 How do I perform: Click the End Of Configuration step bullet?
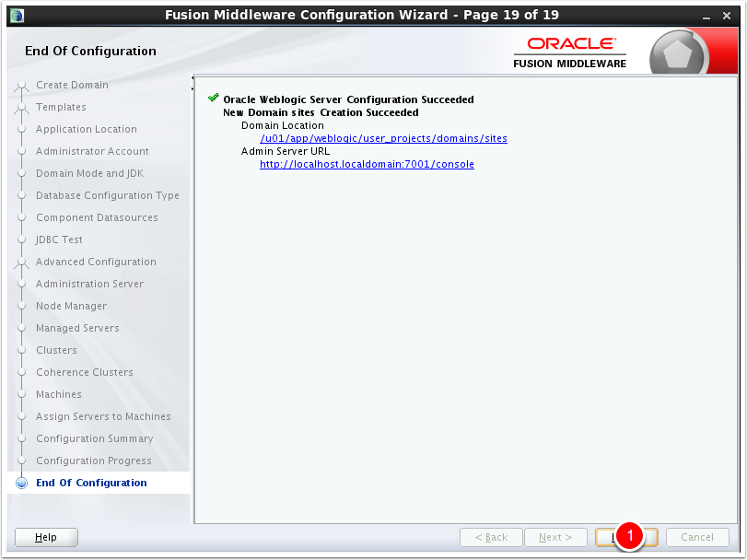[x=22, y=484]
